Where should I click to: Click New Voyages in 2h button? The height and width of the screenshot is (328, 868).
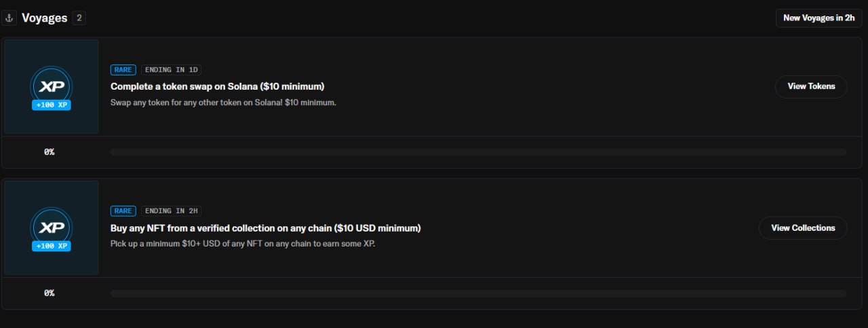coord(818,18)
